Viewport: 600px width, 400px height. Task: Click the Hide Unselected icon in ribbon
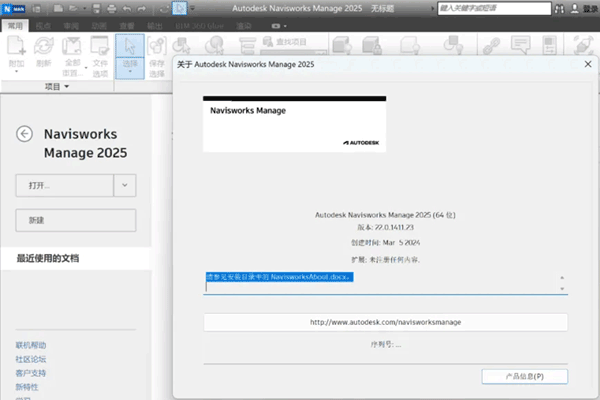point(410,45)
